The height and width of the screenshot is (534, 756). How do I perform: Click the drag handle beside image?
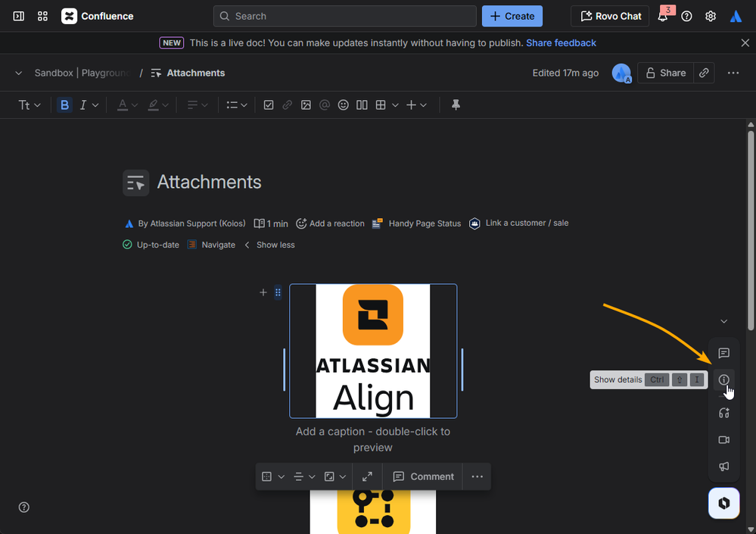point(278,292)
